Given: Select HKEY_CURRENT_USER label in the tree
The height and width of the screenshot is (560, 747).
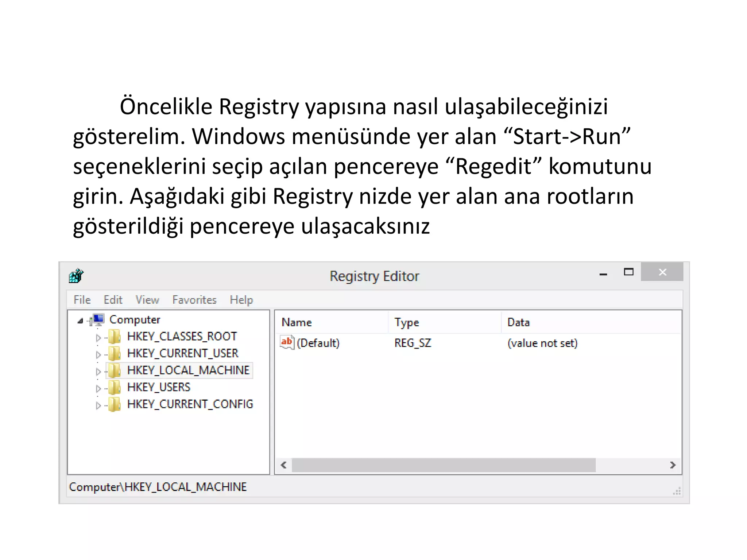Looking at the screenshot, I should pyautogui.click(x=183, y=353).
